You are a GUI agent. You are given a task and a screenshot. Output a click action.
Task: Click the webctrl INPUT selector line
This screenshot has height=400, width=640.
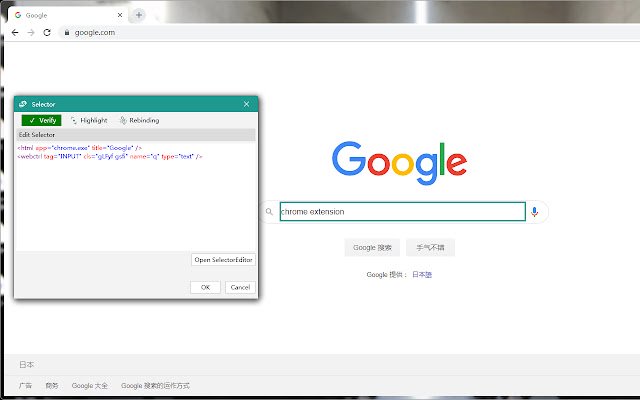(x=110, y=156)
